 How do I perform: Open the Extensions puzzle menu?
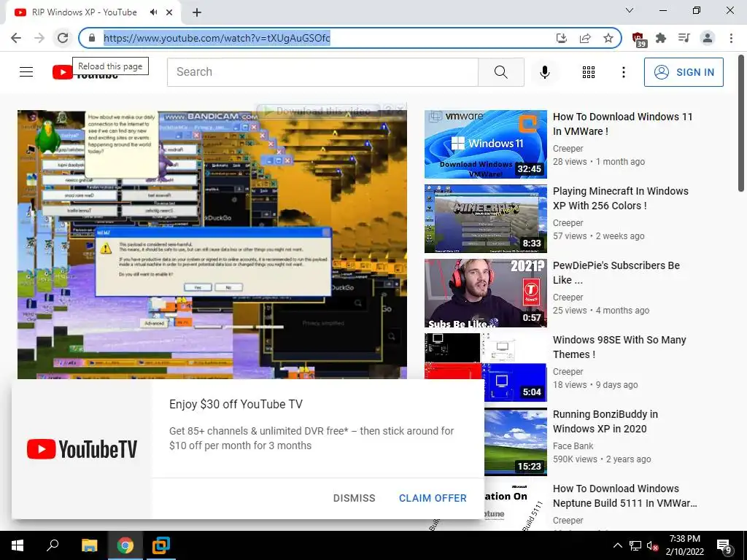point(661,38)
